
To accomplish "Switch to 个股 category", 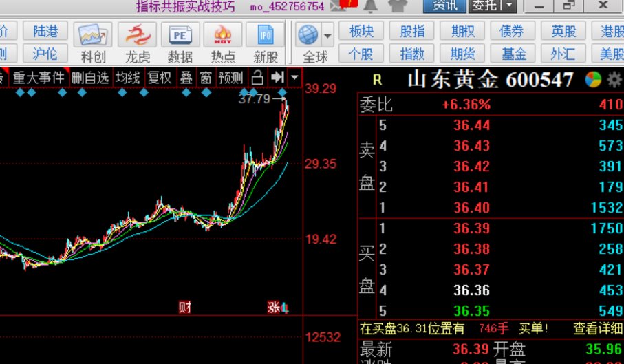I will point(361,53).
